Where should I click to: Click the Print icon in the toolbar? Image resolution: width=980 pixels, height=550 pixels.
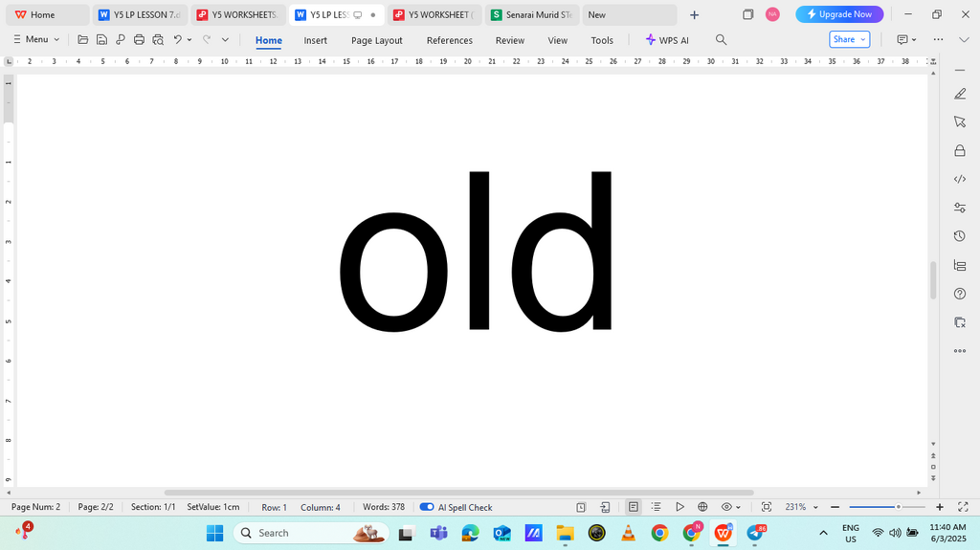(139, 39)
